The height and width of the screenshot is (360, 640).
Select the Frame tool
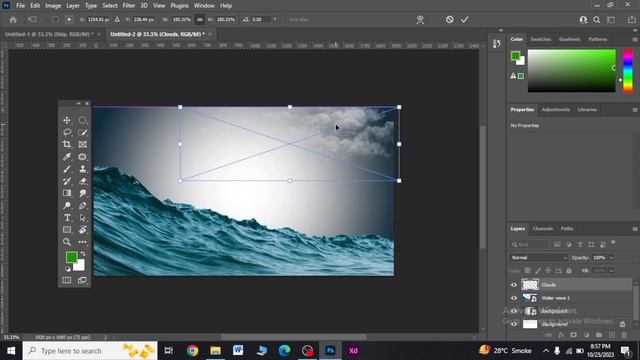coord(82,144)
